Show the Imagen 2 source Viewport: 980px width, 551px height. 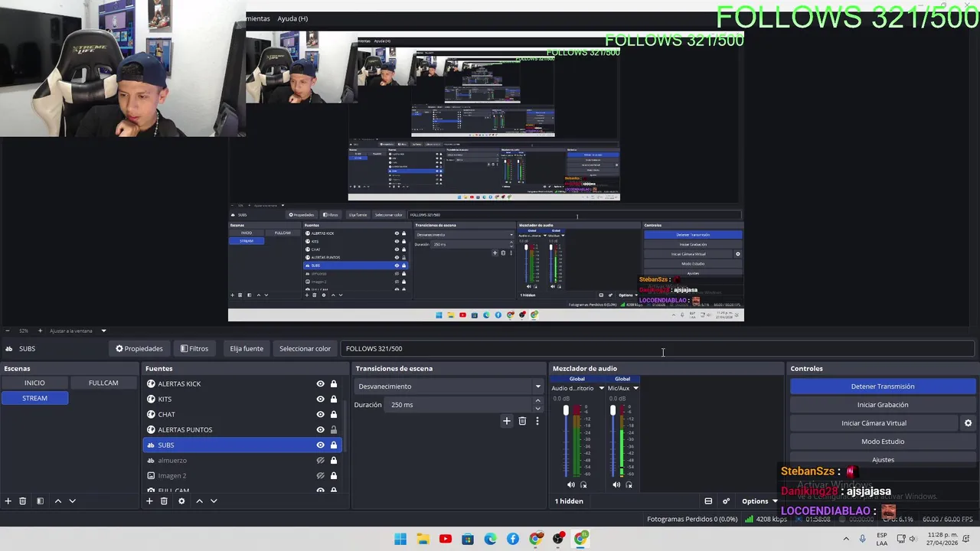(320, 475)
